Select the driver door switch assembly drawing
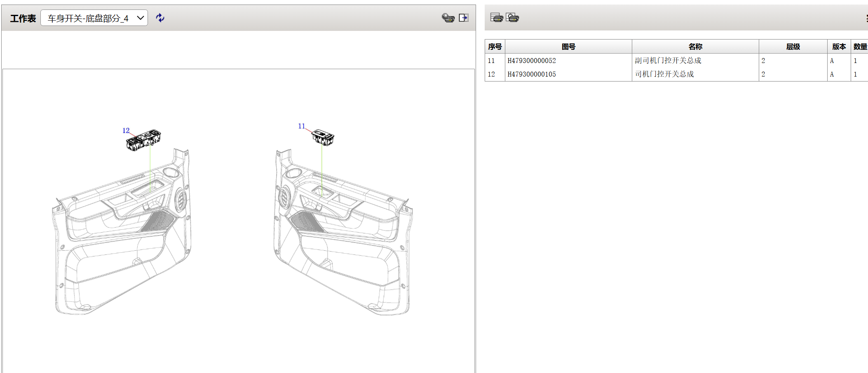The height and width of the screenshot is (373, 868). [143, 140]
